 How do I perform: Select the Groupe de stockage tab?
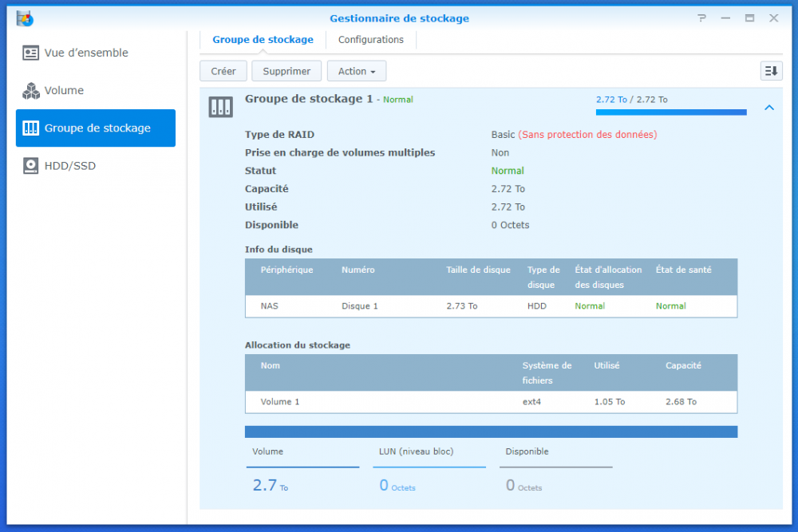pyautogui.click(x=263, y=40)
